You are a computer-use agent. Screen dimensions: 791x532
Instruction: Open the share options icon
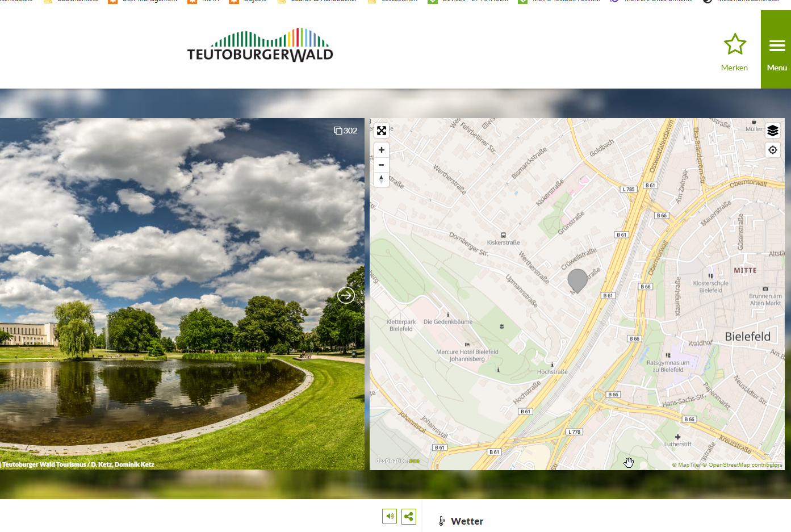409,516
